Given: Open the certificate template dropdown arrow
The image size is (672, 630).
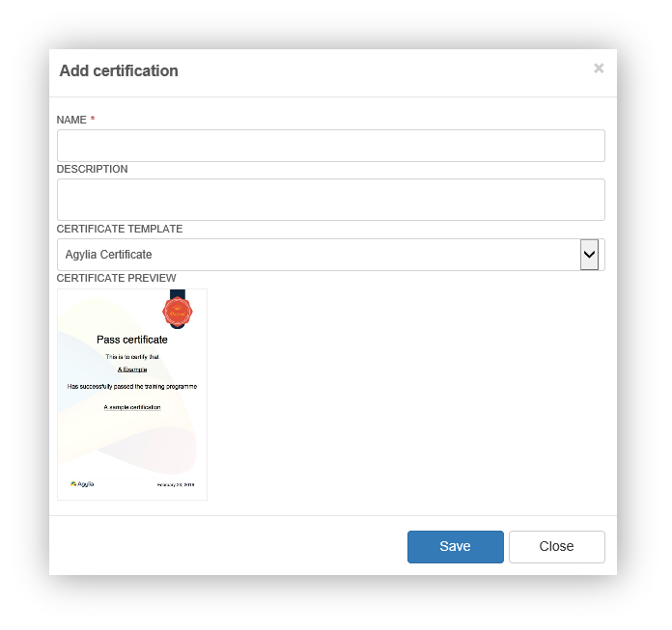Looking at the screenshot, I should [589, 255].
